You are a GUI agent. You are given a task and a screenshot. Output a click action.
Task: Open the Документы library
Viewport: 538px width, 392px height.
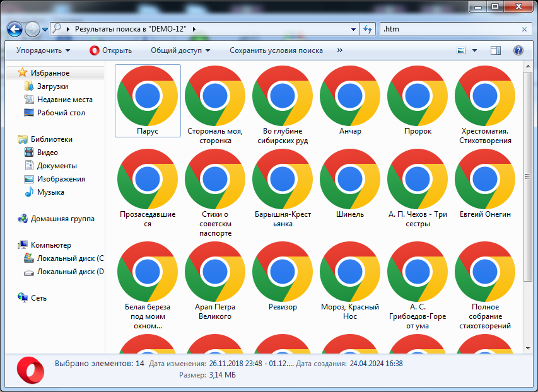[57, 166]
